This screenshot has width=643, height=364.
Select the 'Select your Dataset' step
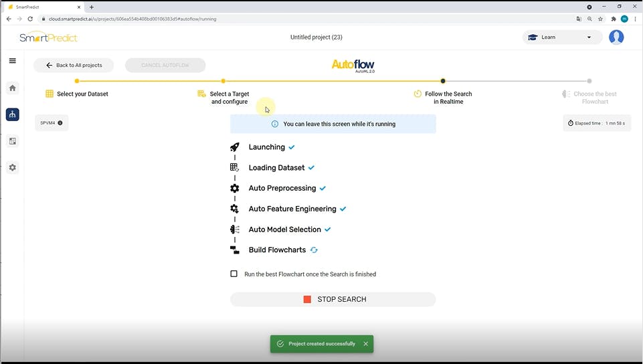(x=77, y=94)
